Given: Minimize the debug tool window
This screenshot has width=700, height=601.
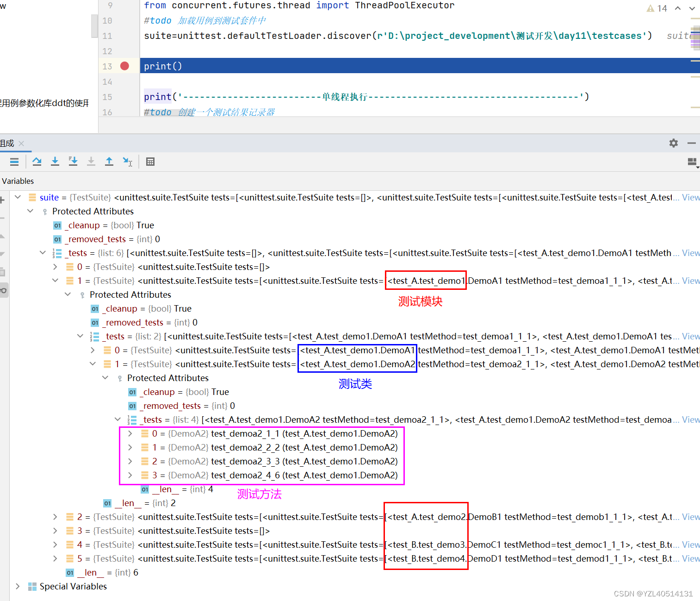Looking at the screenshot, I should coord(692,143).
